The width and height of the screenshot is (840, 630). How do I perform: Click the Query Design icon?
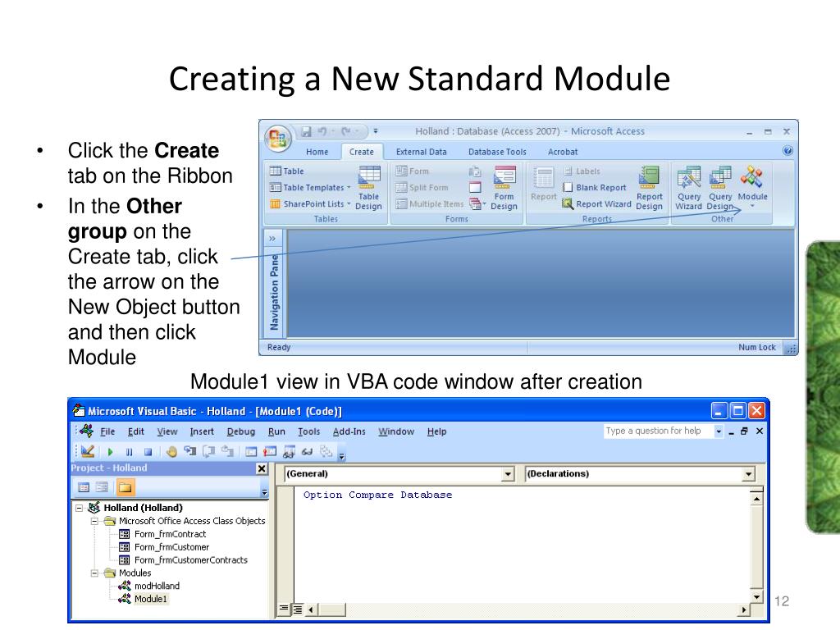click(720, 188)
